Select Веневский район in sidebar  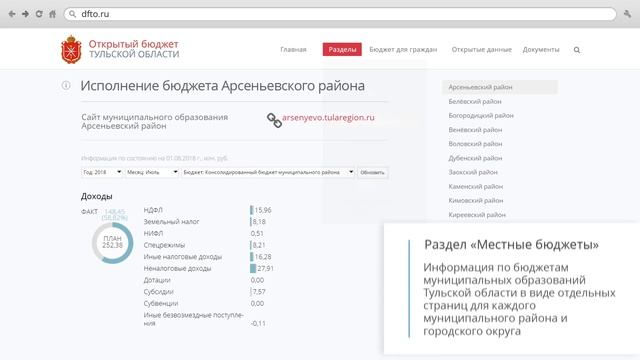(475, 130)
